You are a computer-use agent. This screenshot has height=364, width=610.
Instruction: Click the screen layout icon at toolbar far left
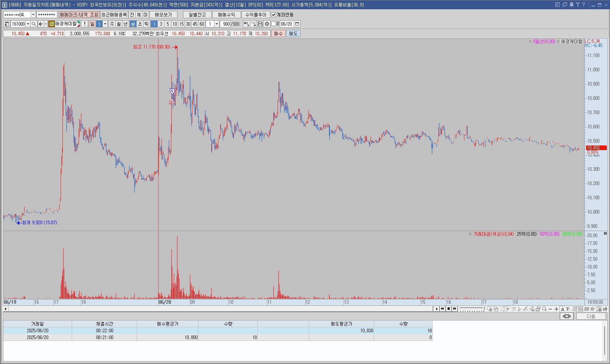coord(7,24)
